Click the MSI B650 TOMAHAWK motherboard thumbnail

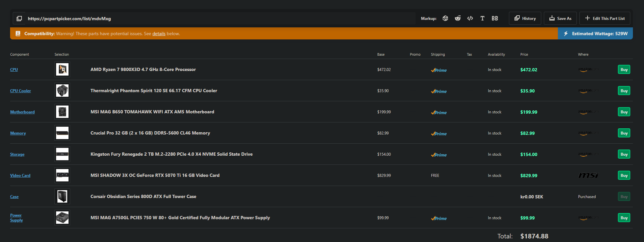62,112
